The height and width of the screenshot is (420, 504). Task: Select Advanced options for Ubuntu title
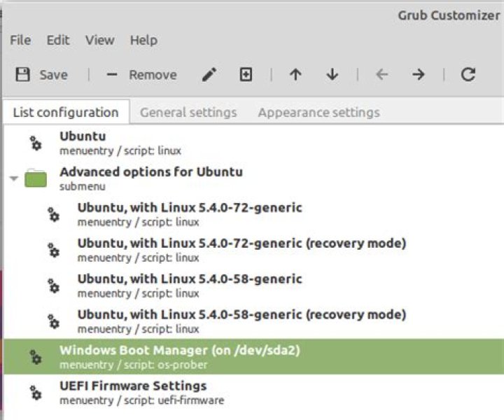[x=151, y=172]
